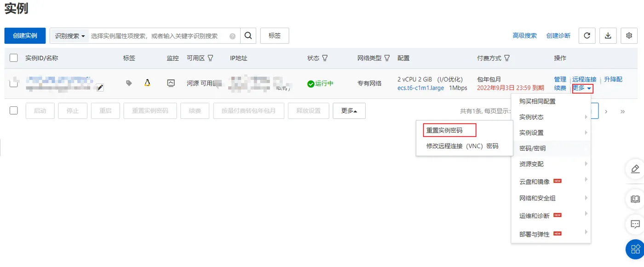Click the blue floating apps grid icon
The height and width of the screenshot is (267, 644).
(635, 250)
